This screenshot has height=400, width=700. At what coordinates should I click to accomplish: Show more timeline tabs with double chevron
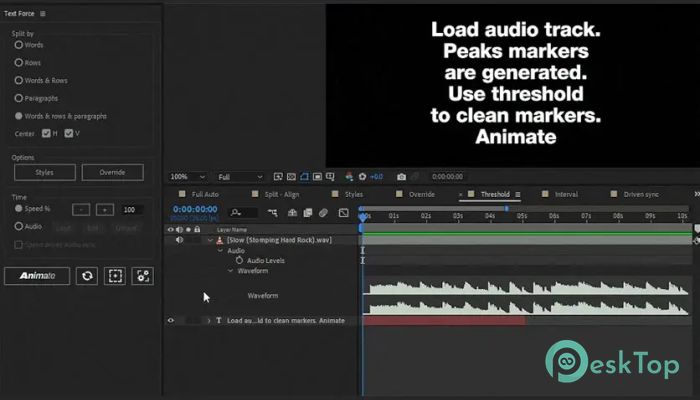[696, 194]
